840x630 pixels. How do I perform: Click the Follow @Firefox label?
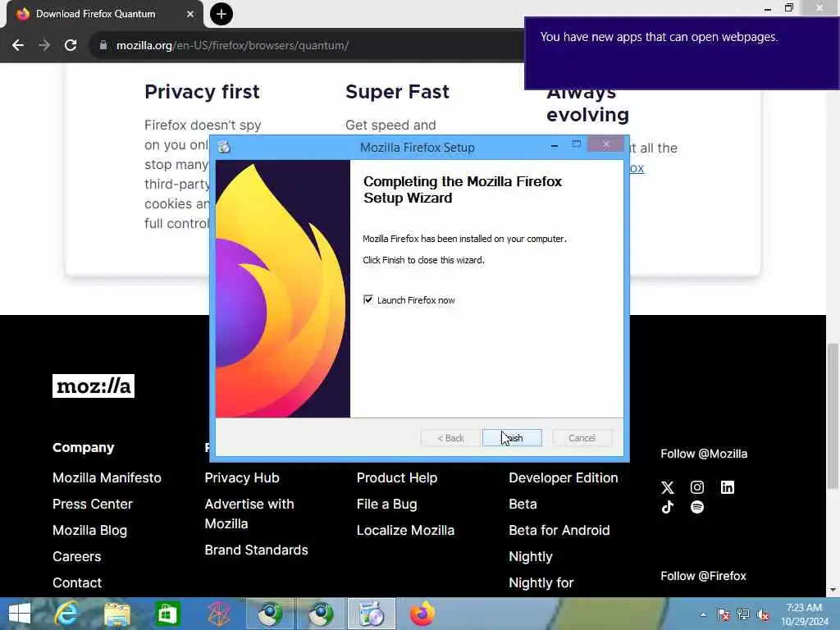(x=703, y=576)
